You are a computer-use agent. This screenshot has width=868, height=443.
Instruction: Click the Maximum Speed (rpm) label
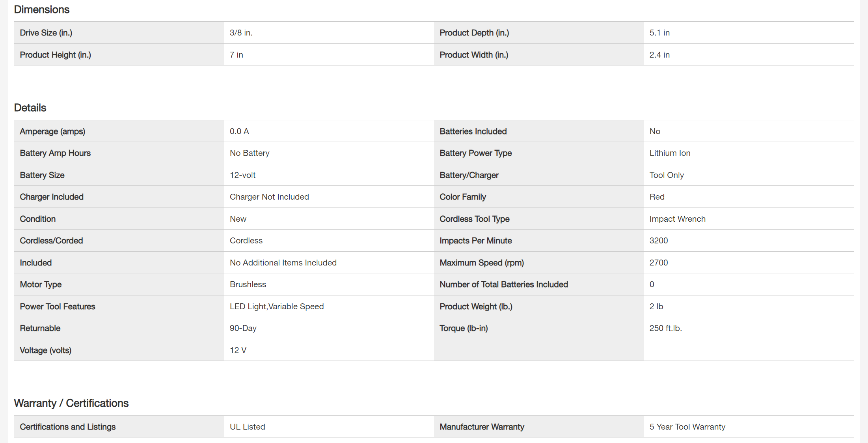coord(482,263)
